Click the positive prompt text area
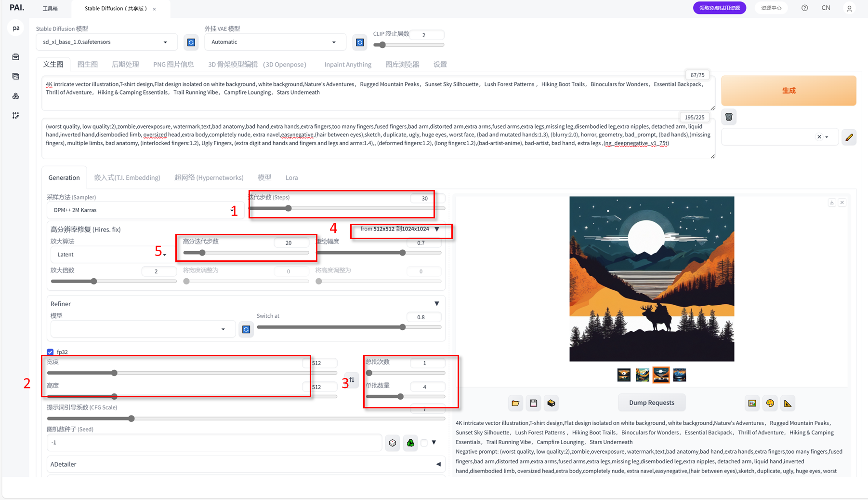868x500 pixels. point(378,93)
